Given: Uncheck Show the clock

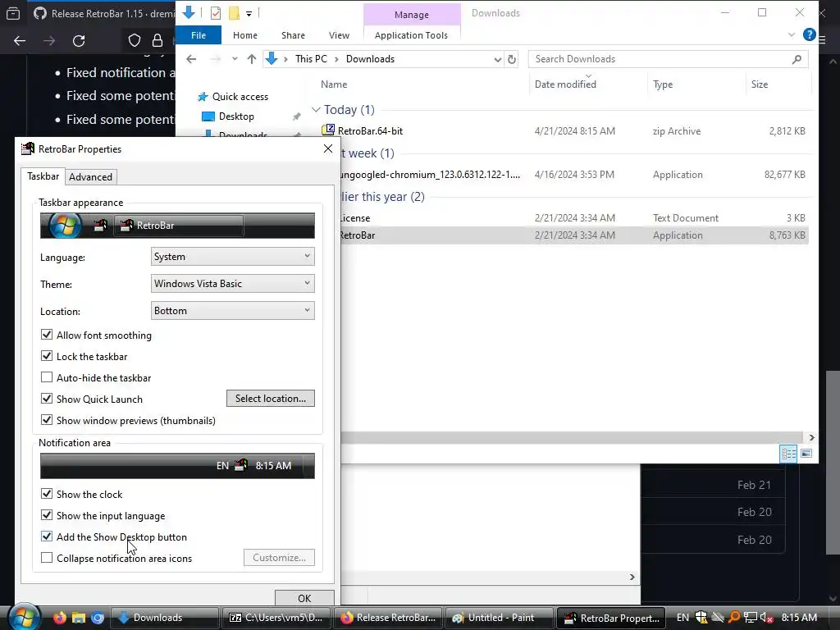Looking at the screenshot, I should [x=47, y=494].
